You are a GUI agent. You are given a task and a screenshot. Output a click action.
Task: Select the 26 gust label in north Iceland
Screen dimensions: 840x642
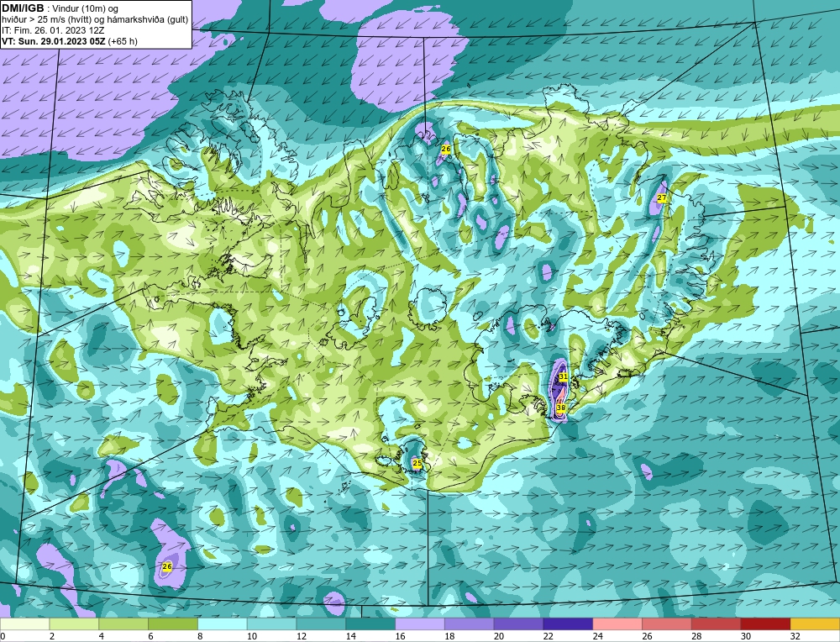(x=445, y=149)
